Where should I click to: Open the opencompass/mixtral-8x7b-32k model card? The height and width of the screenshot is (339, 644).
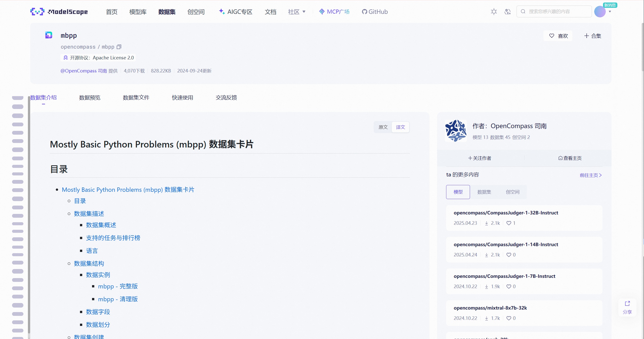[x=524, y=313]
